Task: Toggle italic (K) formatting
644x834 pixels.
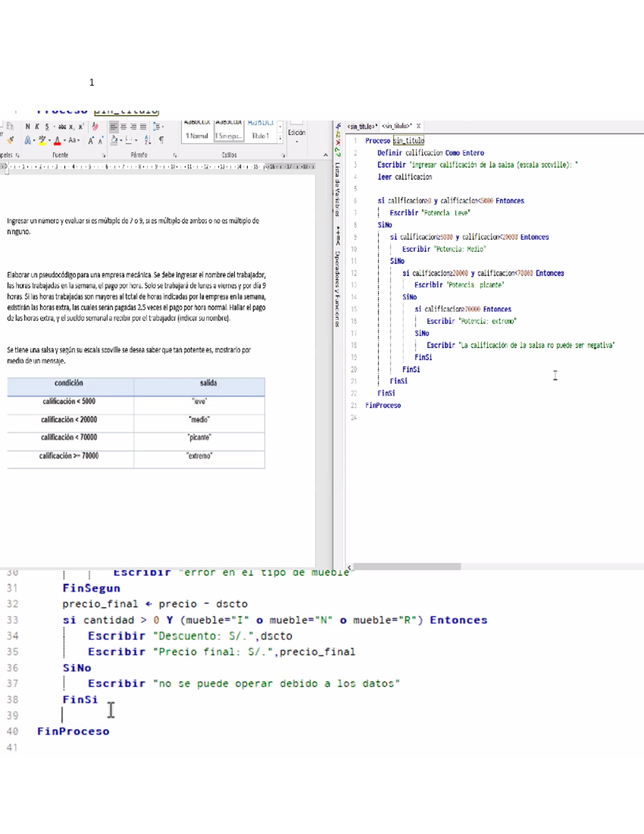Action: (37, 127)
